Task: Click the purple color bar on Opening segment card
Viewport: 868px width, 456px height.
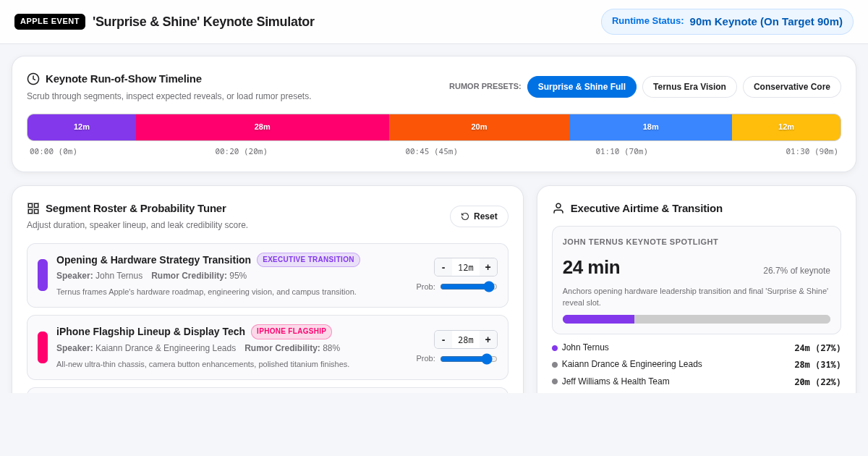Action: pos(43,275)
